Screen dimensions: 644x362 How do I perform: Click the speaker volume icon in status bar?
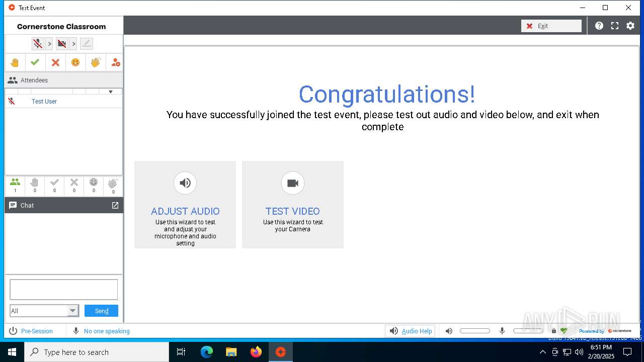pyautogui.click(x=449, y=331)
